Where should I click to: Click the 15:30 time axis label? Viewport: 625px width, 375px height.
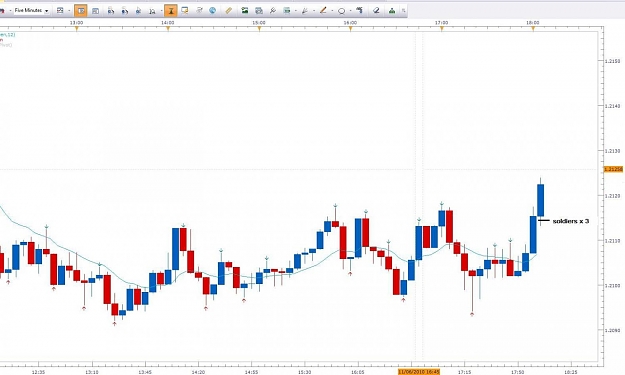coord(305,372)
